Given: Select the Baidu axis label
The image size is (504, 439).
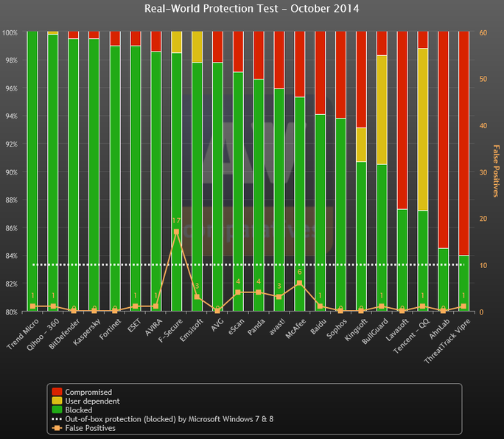Looking at the screenshot, I should (318, 326).
